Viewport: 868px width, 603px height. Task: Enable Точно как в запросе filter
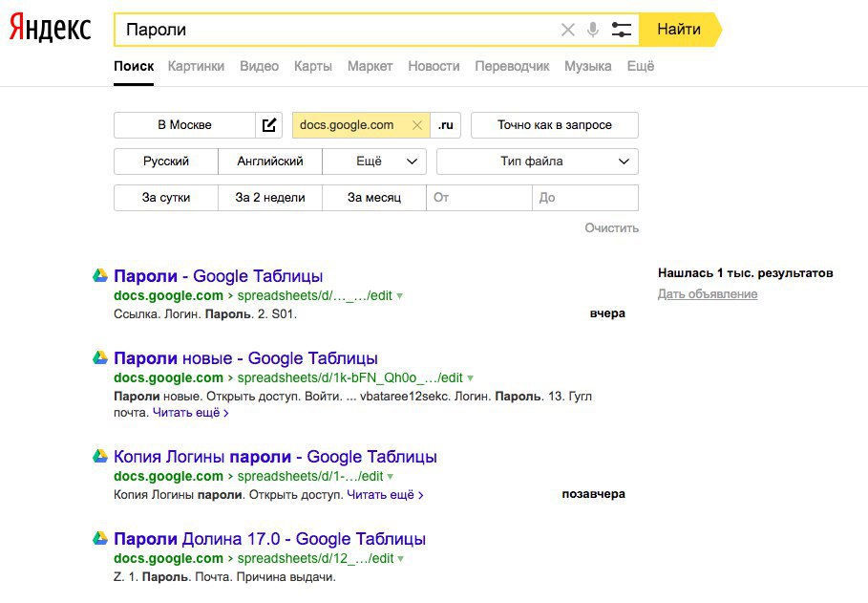pyautogui.click(x=555, y=125)
